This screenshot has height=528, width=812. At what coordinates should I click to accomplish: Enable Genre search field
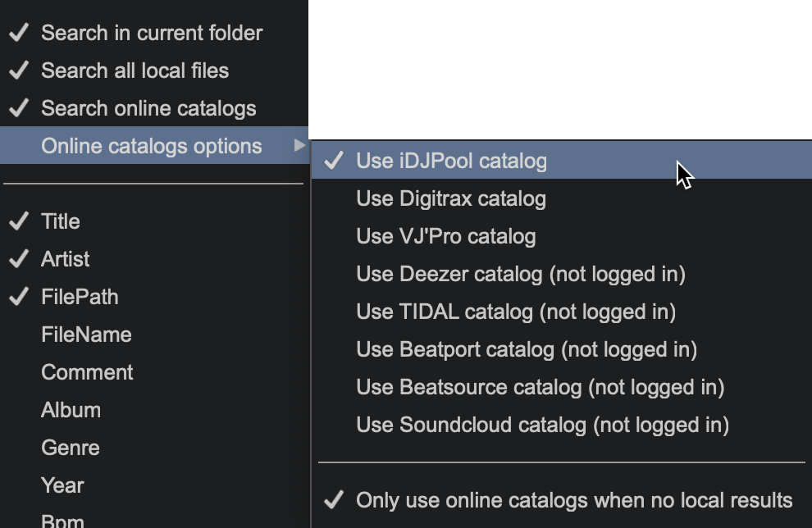71,448
